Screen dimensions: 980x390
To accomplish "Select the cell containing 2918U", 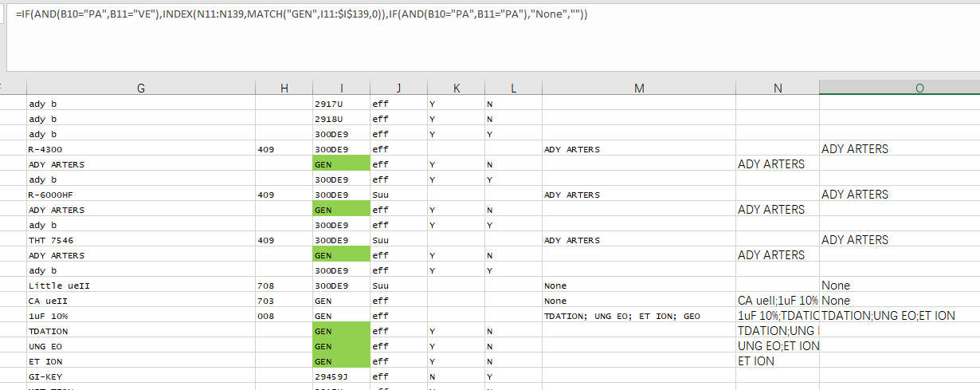I will click(342, 119).
